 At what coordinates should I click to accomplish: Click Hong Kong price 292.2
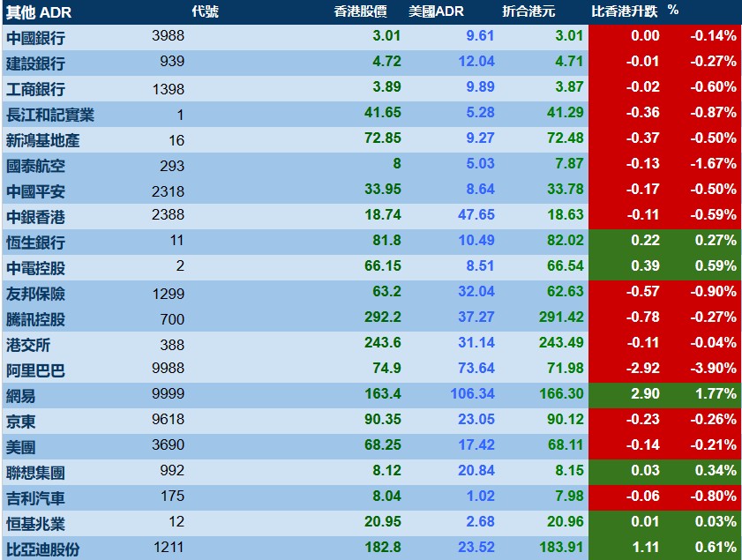[x=382, y=317]
